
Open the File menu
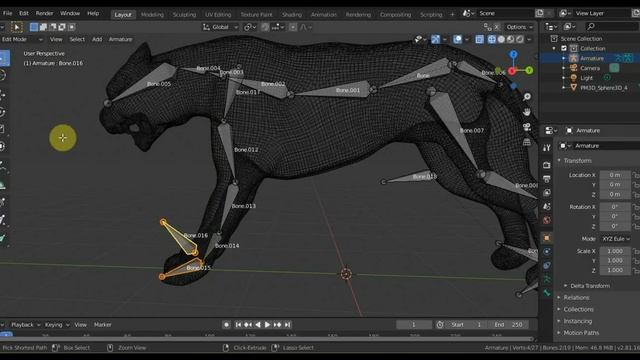coord(7,13)
